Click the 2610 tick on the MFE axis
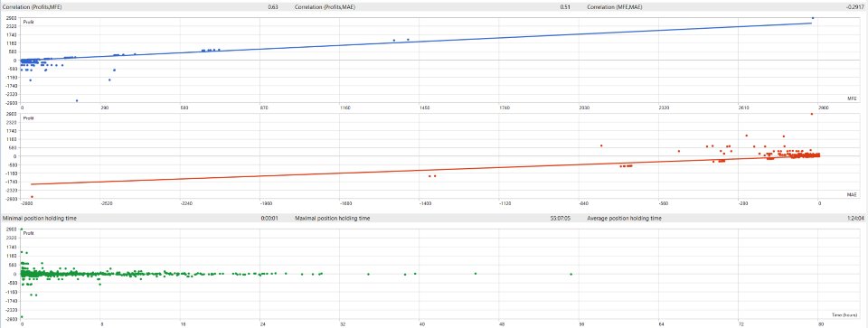The image size is (868, 328). [x=743, y=108]
